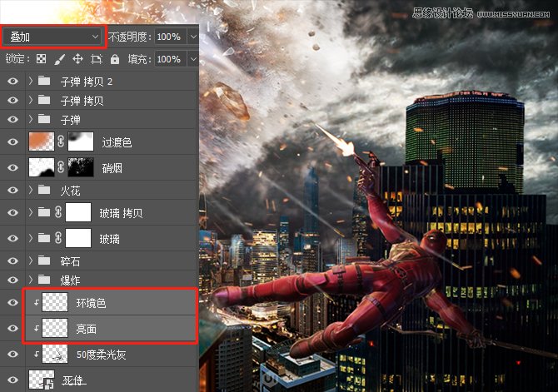The image size is (558, 392).
Task: Click folder icon of 碎石 group
Action: [x=44, y=261]
